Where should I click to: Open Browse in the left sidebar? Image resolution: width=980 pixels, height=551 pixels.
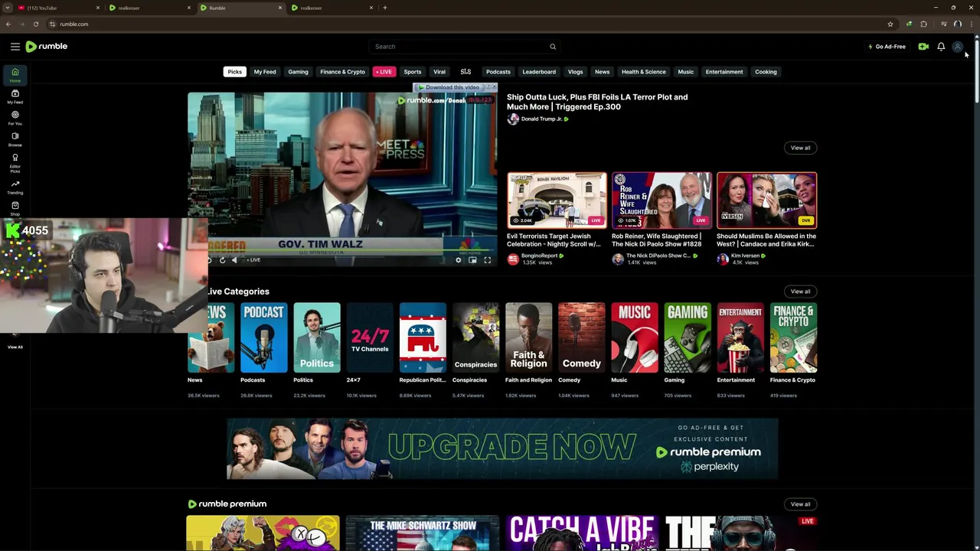coord(15,139)
